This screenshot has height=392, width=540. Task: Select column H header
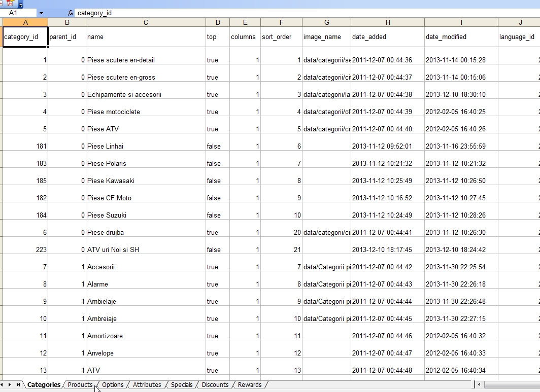(387, 22)
